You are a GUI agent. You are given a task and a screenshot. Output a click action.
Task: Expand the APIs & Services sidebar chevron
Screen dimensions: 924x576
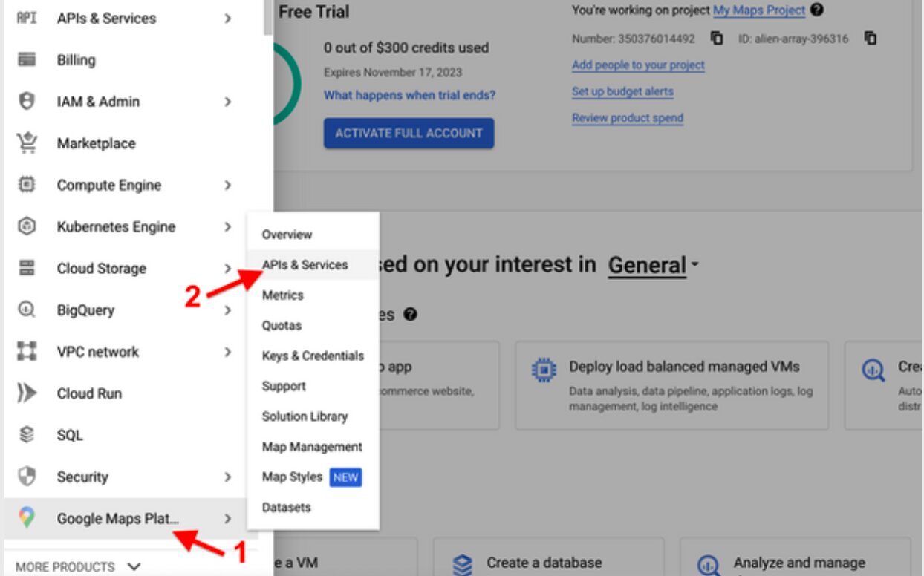point(228,19)
